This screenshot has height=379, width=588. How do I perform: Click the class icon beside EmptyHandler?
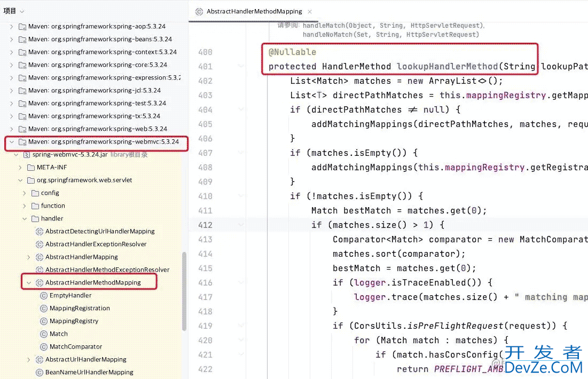coord(44,295)
